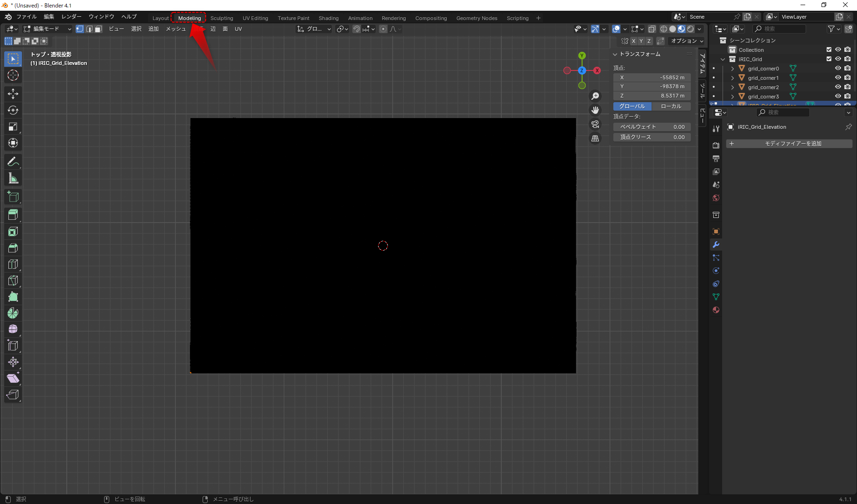857x504 pixels.
Task: Click the vertex X coordinate field
Action: [652, 77]
